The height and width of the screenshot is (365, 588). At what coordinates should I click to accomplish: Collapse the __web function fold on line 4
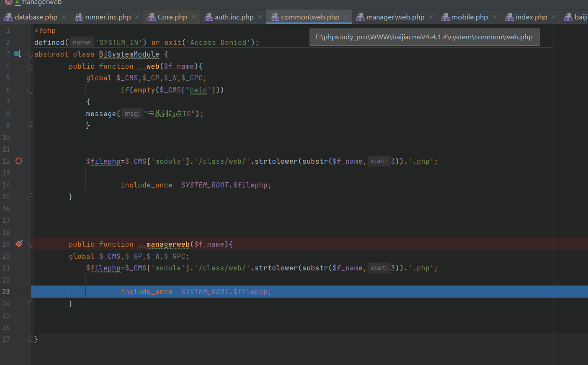[x=31, y=67]
